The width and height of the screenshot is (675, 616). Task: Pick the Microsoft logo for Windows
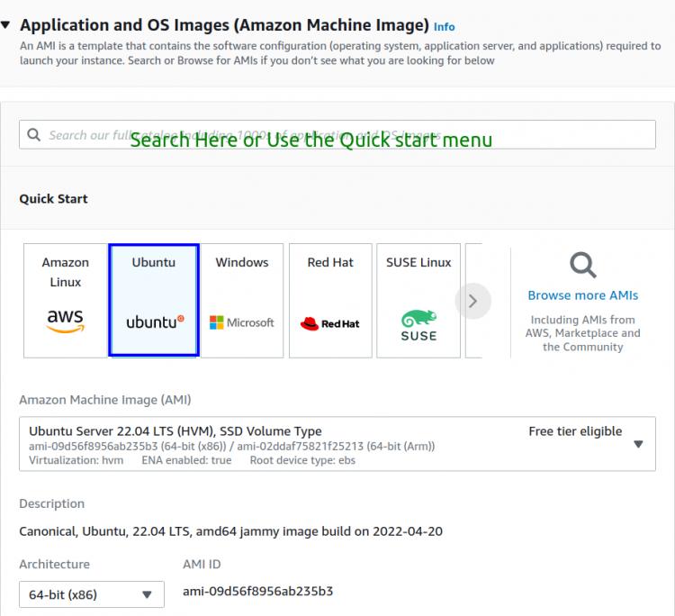(241, 322)
